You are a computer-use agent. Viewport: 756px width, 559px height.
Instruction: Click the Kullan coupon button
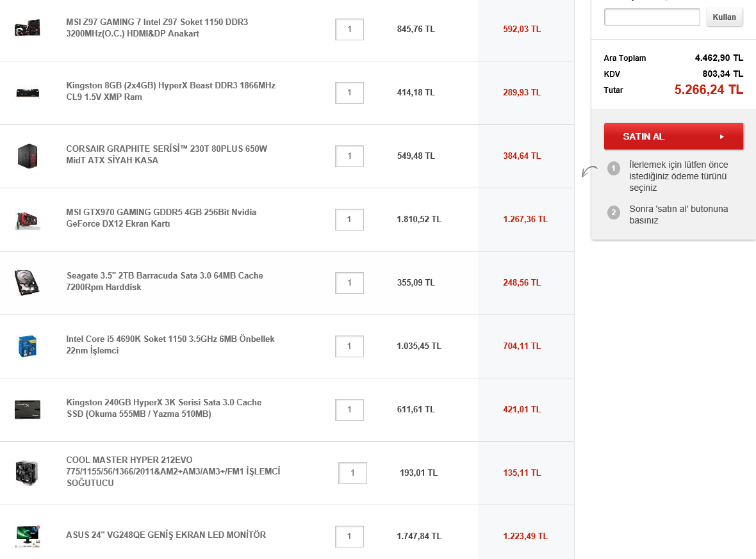tap(725, 17)
